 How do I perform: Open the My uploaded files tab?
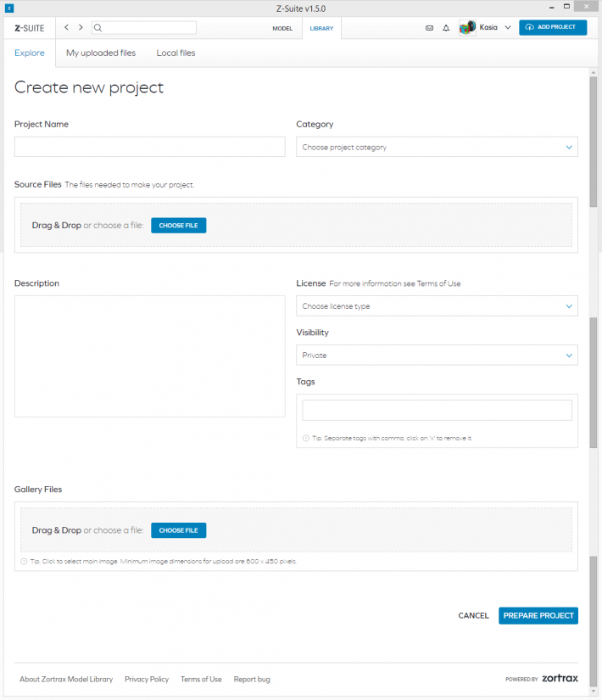[x=101, y=53]
